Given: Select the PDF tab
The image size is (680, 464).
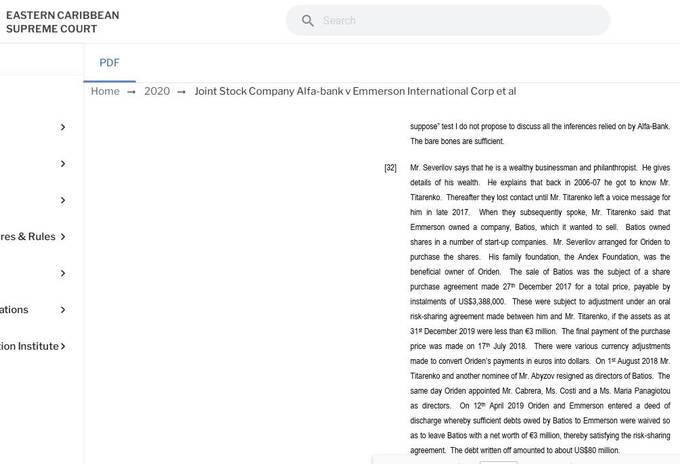Looking at the screenshot, I should coord(109,63).
